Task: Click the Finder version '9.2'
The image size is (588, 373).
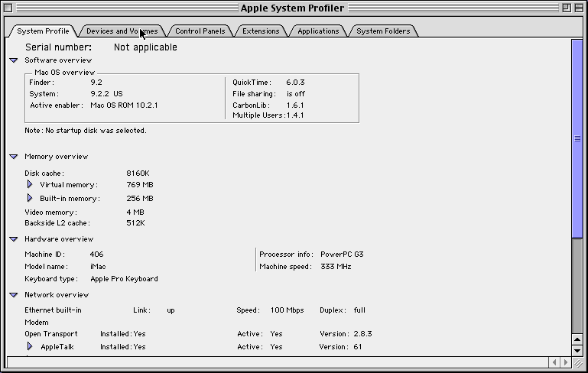Action: (x=96, y=83)
